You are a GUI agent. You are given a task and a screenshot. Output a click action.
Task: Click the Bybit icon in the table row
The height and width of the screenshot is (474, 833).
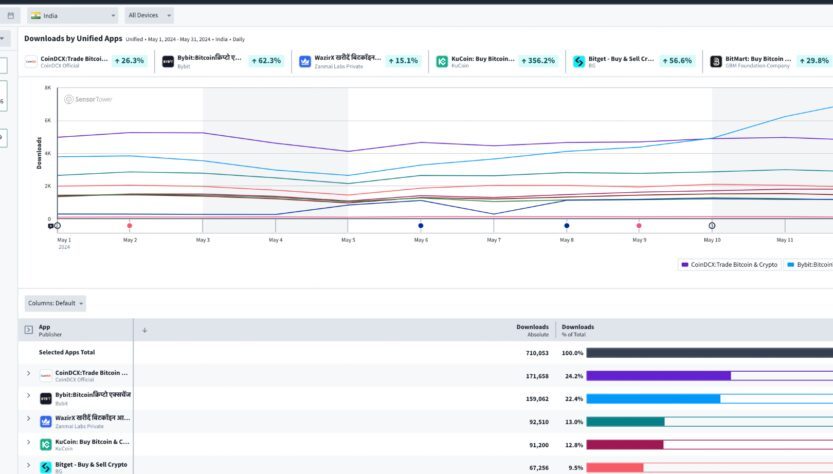point(46,398)
